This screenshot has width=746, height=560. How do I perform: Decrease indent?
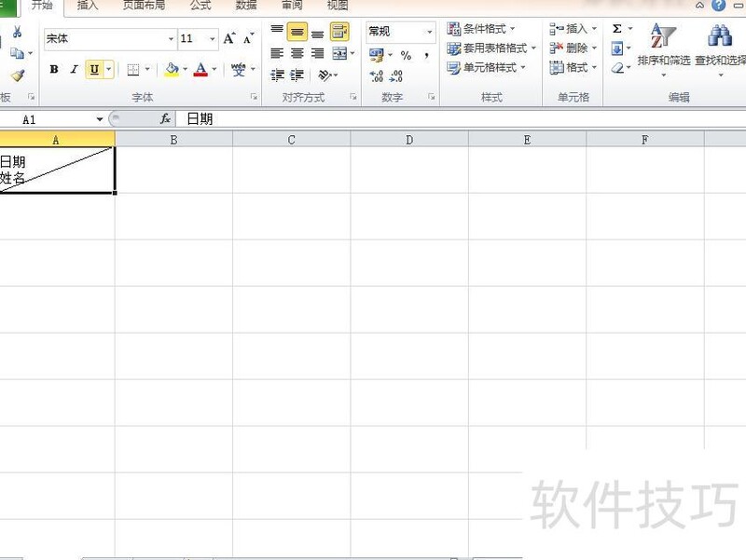[277, 75]
